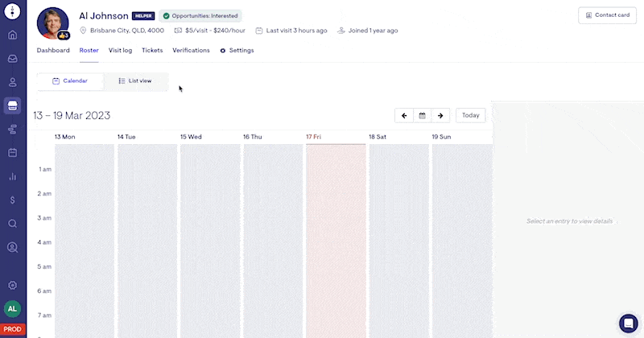Open the Verifications tab
The image size is (644, 338).
point(191,51)
